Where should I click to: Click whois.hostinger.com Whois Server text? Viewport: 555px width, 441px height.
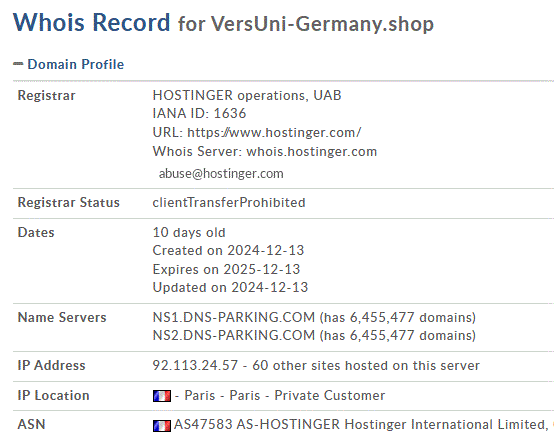(311, 151)
